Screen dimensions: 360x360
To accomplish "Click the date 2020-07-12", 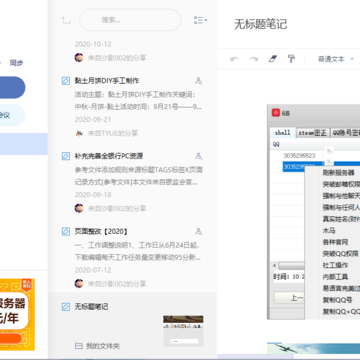I will click(93, 270).
